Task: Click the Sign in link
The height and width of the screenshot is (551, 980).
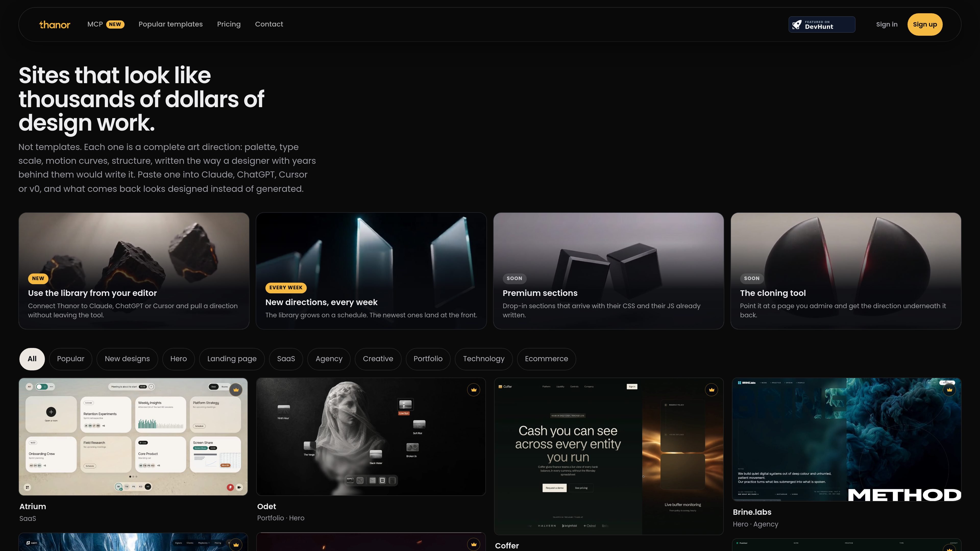Action: point(886,25)
